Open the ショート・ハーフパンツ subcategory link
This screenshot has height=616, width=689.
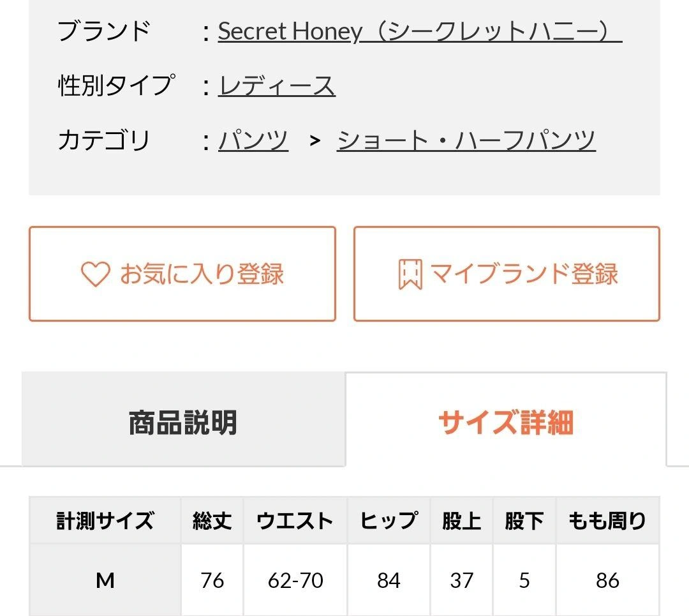[x=466, y=140]
